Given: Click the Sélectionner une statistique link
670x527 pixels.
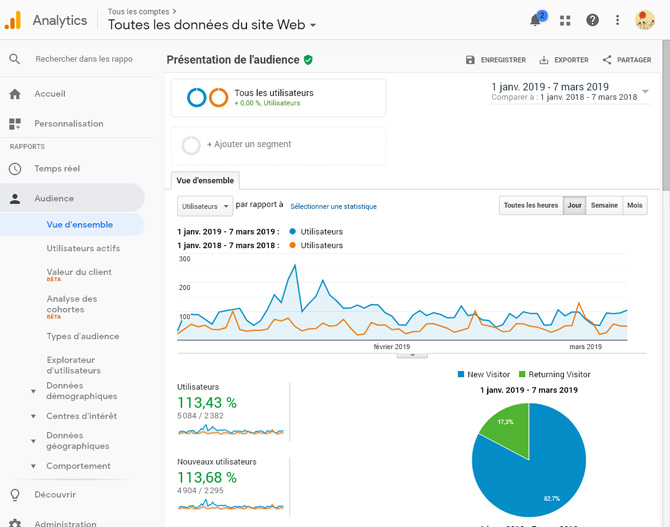Looking at the screenshot, I should [x=333, y=207].
